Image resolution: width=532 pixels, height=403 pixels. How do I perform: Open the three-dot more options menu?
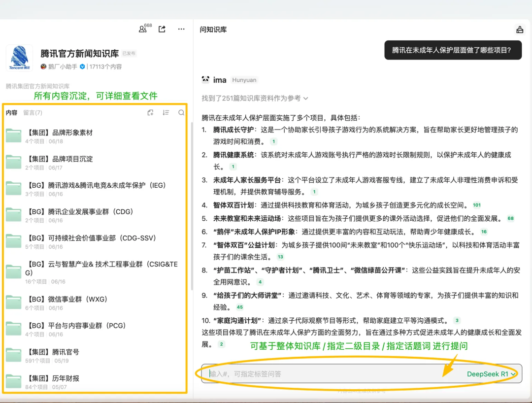[181, 29]
